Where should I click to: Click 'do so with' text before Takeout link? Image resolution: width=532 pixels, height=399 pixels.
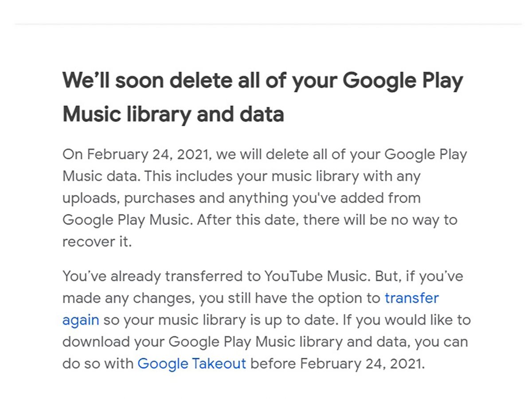point(98,364)
